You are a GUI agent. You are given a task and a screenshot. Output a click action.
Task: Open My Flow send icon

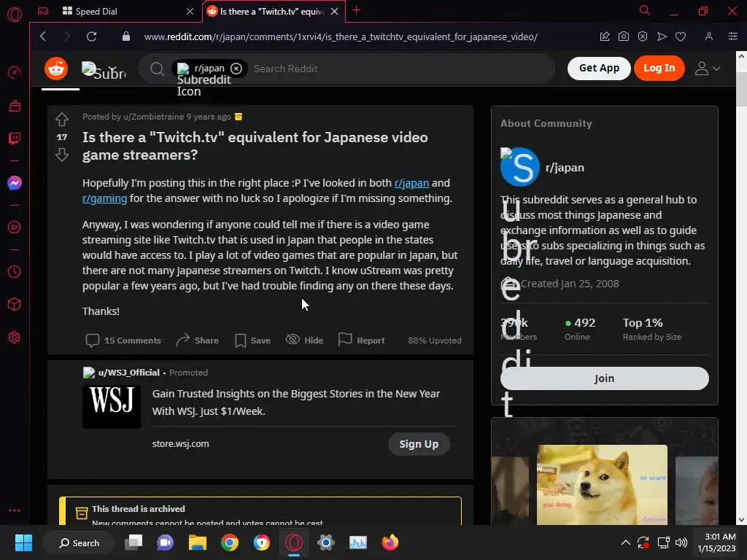point(662,36)
